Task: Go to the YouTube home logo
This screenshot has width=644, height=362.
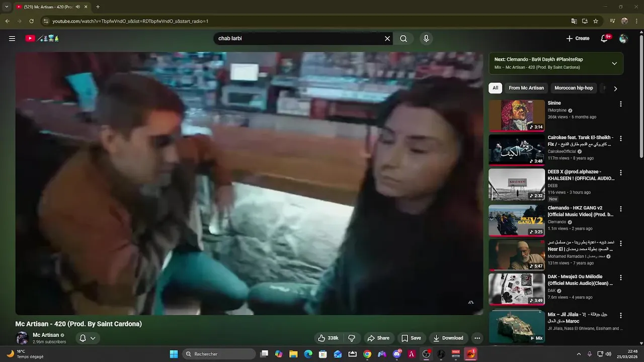Action: [42, 38]
